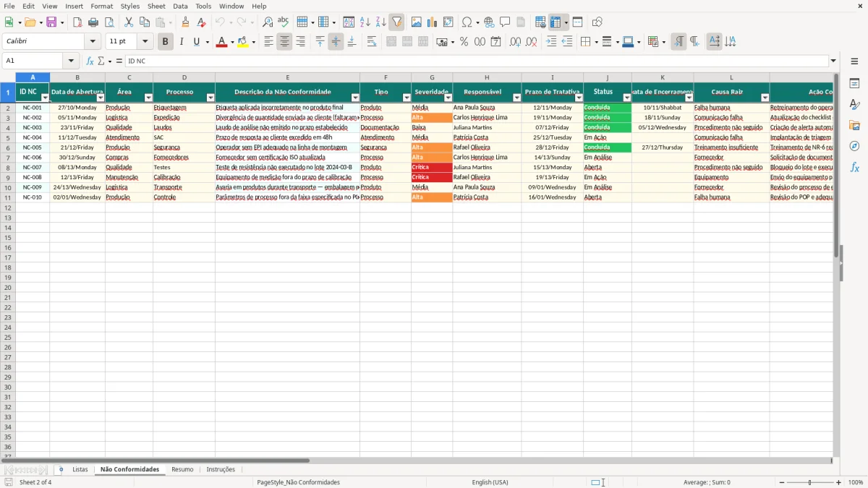Open the Data menu
The height and width of the screenshot is (488, 868).
pyautogui.click(x=180, y=6)
